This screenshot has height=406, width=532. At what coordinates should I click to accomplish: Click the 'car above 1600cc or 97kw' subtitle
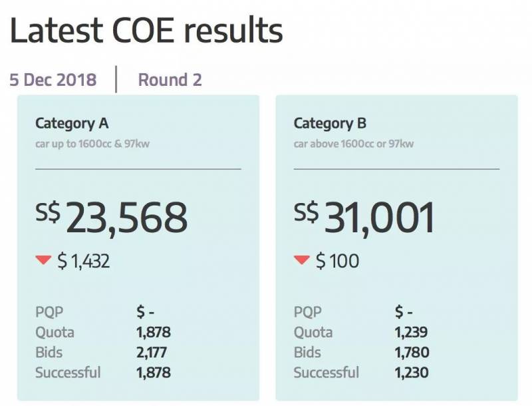[353, 143]
